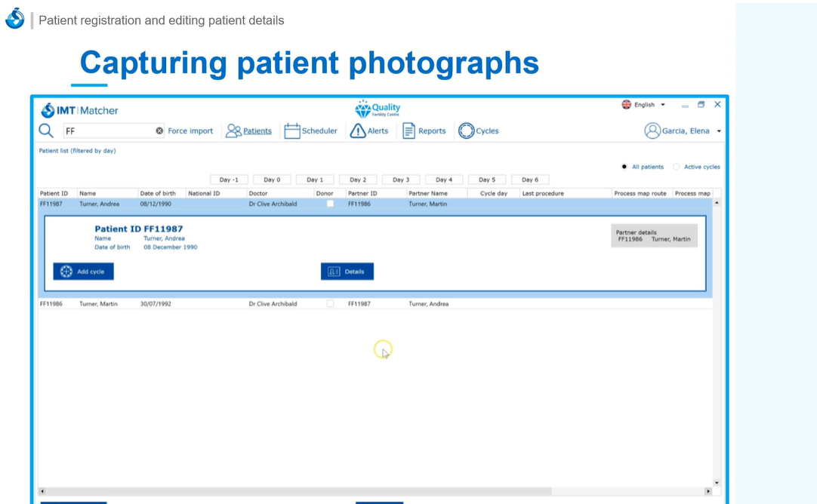
Task: Open patient Details button
Action: point(347,272)
